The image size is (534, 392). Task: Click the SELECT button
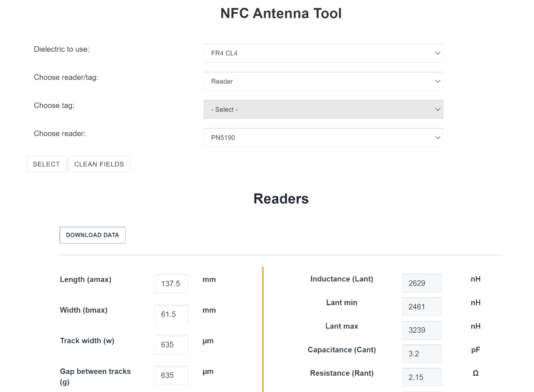coord(46,164)
